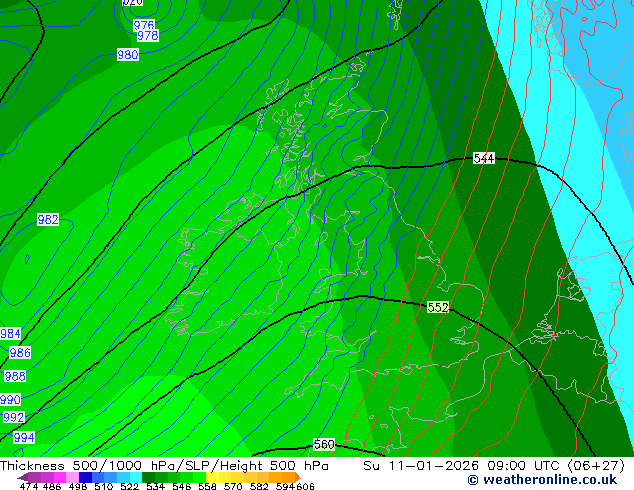Click the 552 height contour label
The image size is (634, 490).
438,307
